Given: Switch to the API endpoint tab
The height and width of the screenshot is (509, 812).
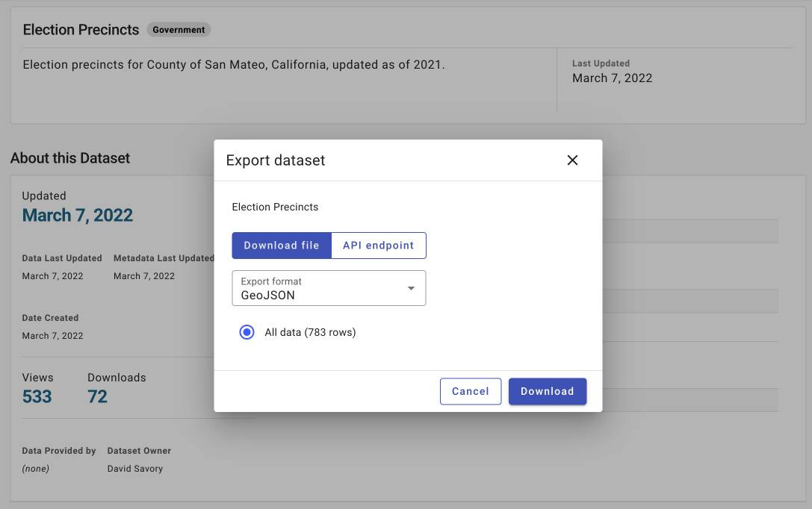Looking at the screenshot, I should (x=379, y=246).
